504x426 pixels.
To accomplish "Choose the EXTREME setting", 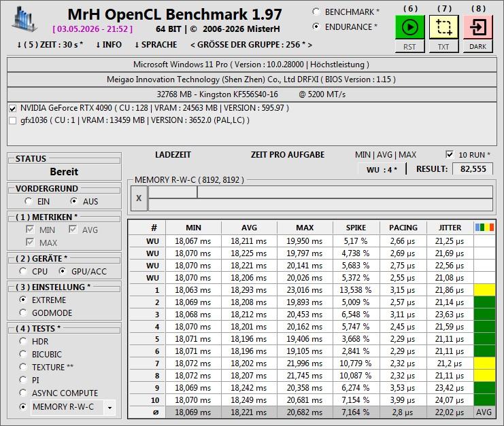I will click(x=23, y=300).
